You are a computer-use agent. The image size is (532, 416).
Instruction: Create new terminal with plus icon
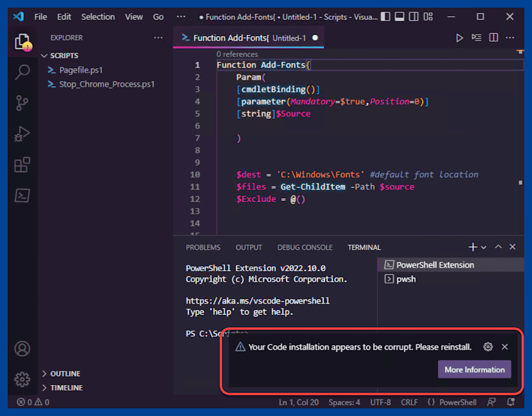473,247
